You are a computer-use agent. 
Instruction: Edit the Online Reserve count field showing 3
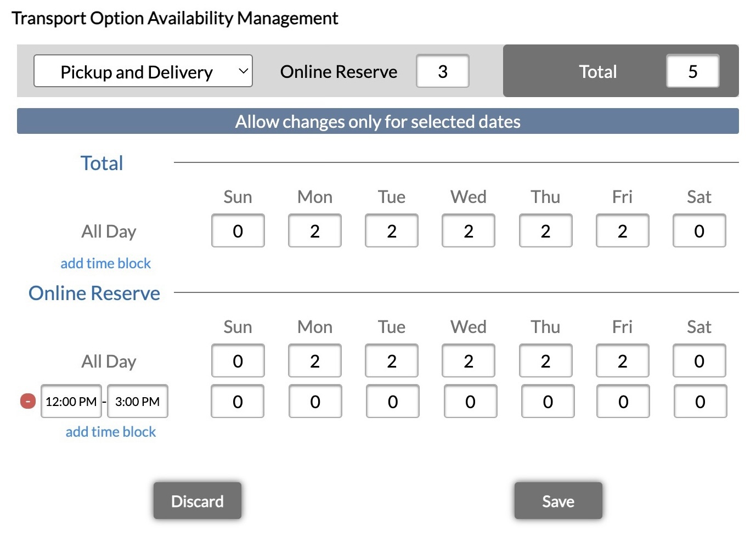[442, 71]
